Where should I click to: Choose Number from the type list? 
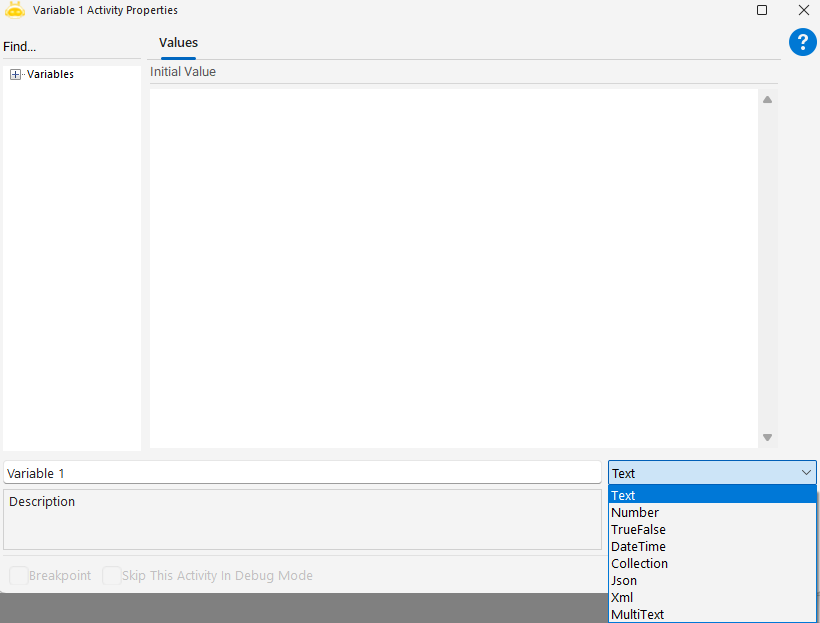635,513
